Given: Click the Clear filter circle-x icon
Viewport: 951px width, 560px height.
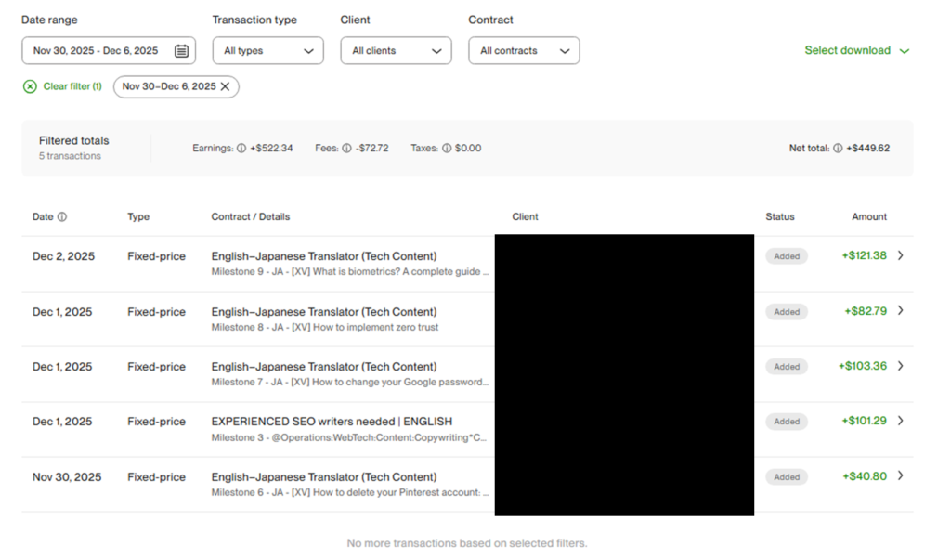Looking at the screenshot, I should point(31,86).
